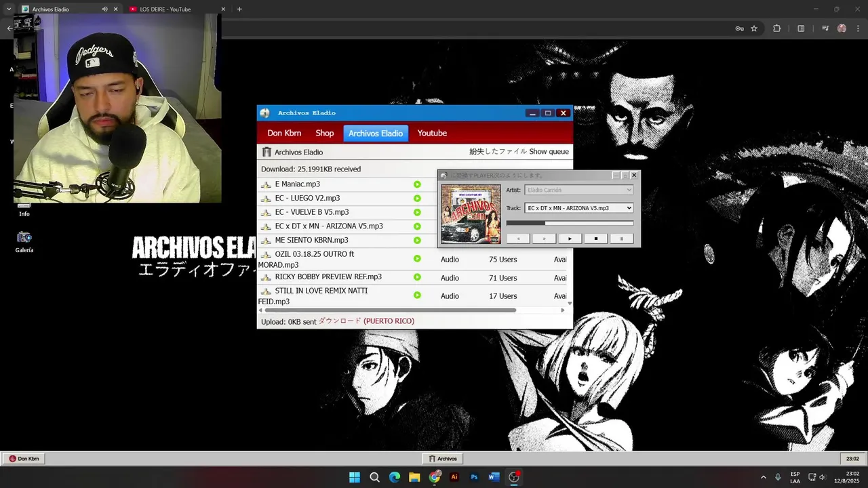The height and width of the screenshot is (488, 868).
Task: Click the player next track button
Action: pos(544,239)
